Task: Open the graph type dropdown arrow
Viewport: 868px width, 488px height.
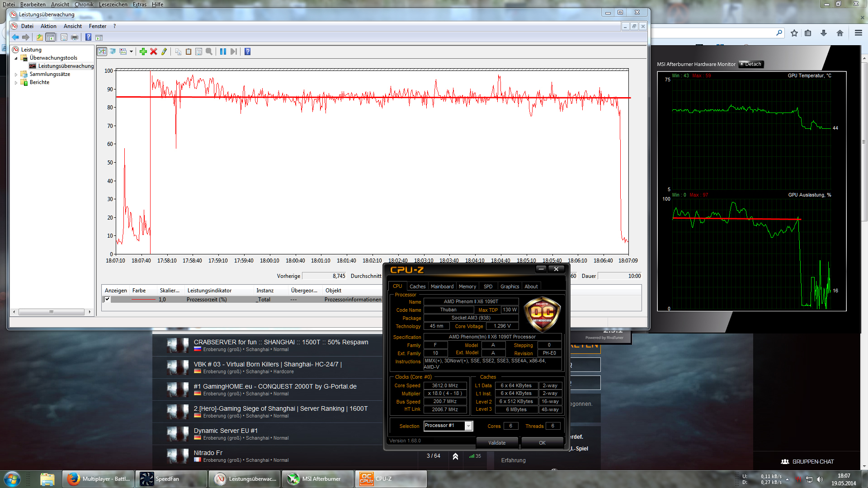Action: point(131,52)
